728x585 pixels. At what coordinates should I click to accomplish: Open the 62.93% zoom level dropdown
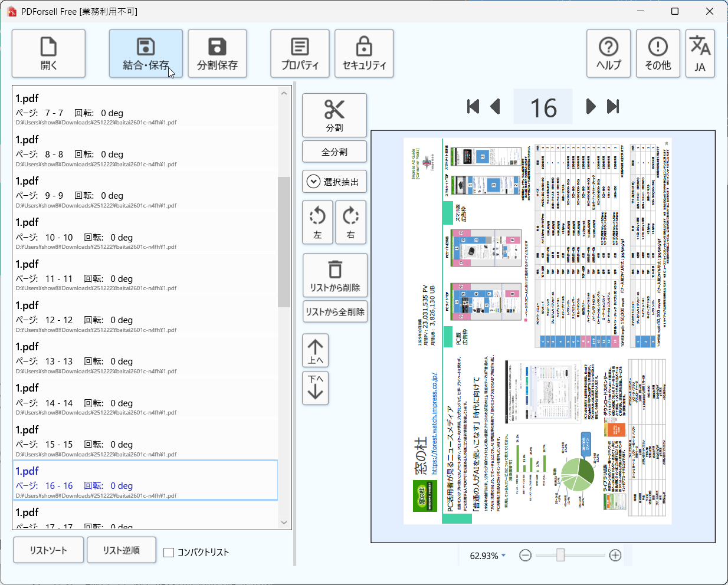[x=486, y=555]
